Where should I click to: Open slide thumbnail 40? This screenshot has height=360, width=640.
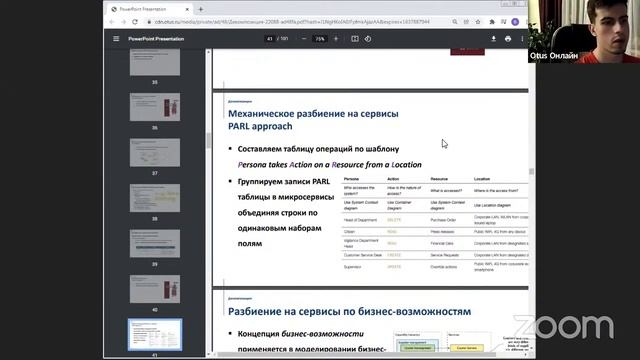155,289
